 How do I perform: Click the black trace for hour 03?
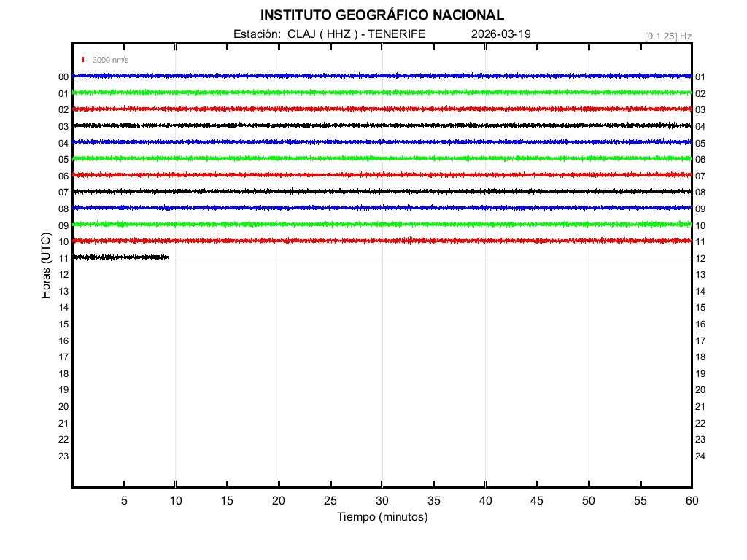(382, 125)
